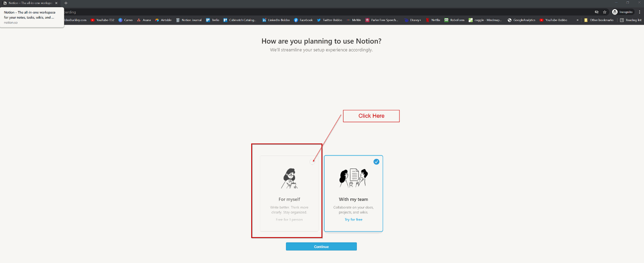The width and height of the screenshot is (644, 263).
Task: Open the Cabinotch Catalog bookmark
Action: [240, 20]
